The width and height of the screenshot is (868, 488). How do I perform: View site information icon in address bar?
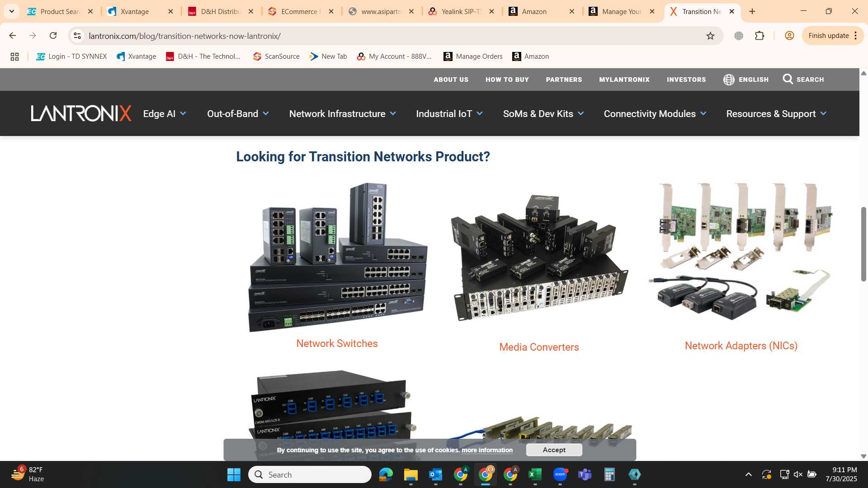77,36
